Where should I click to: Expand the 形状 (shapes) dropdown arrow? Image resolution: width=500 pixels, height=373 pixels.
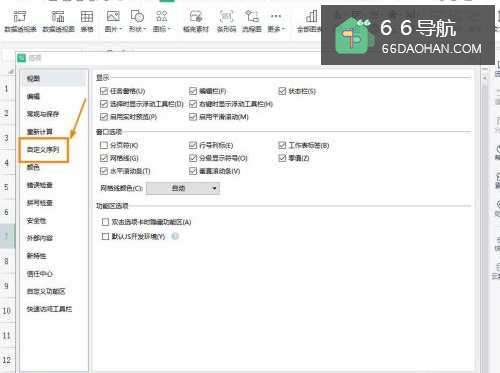click(x=145, y=29)
